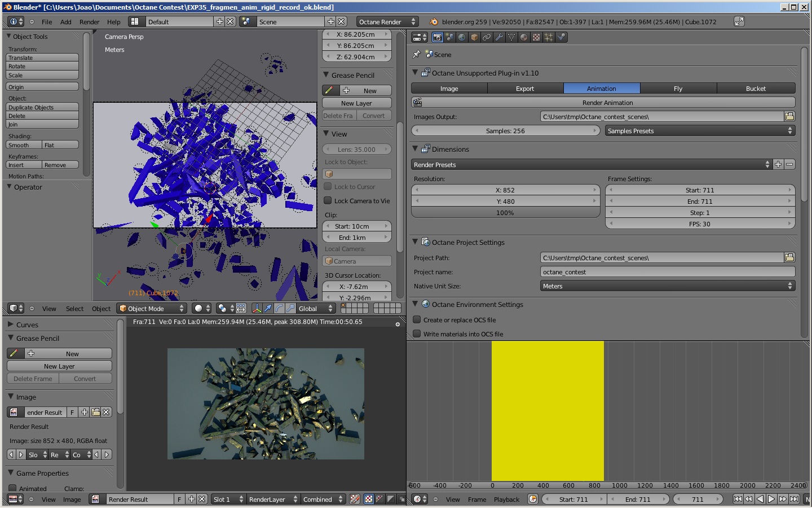
Task: Open the Render menu
Action: pyautogui.click(x=89, y=22)
